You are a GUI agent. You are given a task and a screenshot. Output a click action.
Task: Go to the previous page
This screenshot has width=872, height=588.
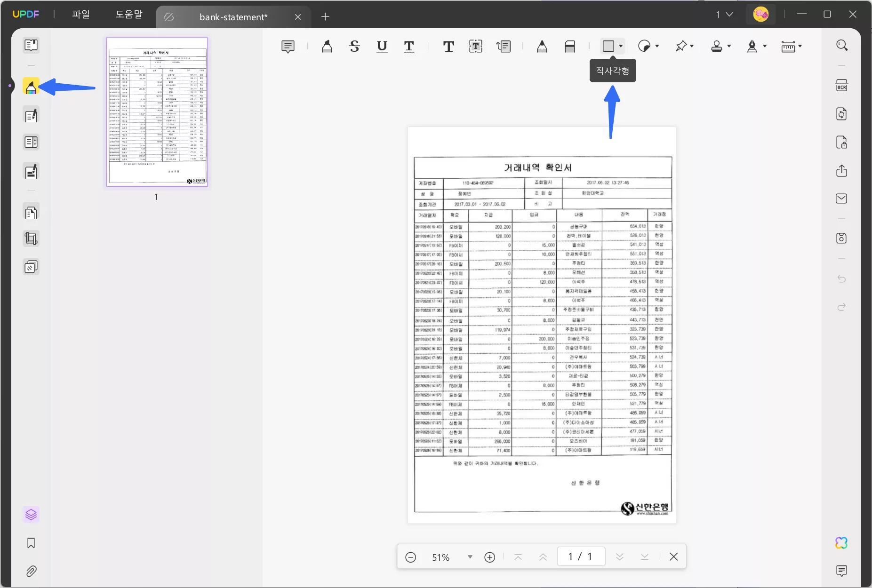pyautogui.click(x=543, y=557)
